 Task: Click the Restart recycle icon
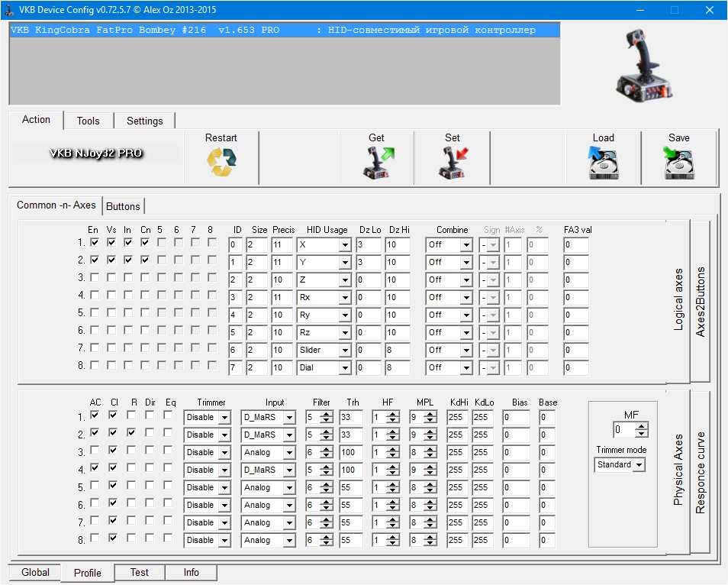(x=221, y=163)
